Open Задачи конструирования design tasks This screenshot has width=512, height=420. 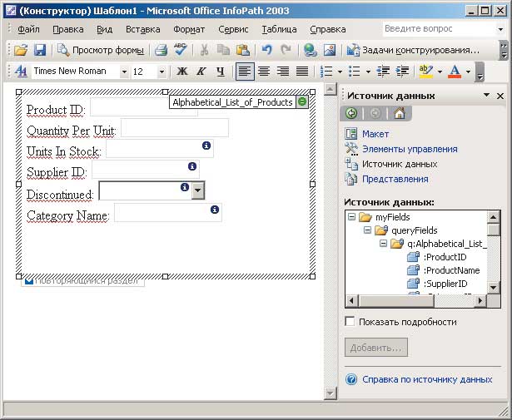413,50
